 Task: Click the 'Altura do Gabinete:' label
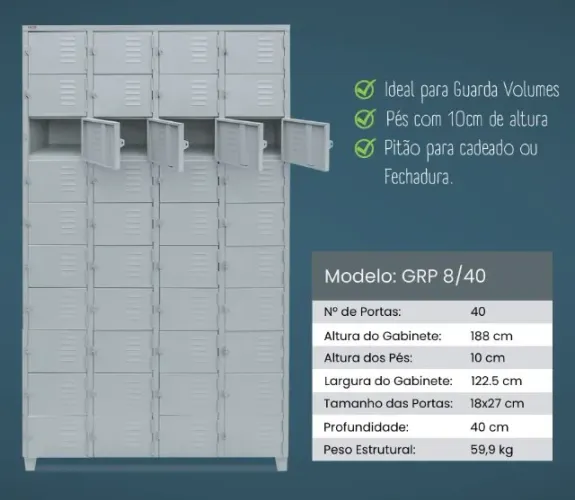(x=382, y=336)
